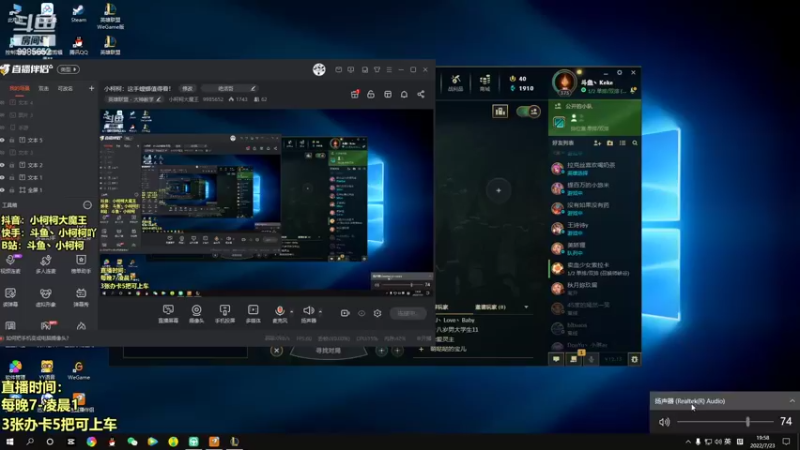
Task: Toggle visibility of layer 文本 1
Action: click(3, 178)
